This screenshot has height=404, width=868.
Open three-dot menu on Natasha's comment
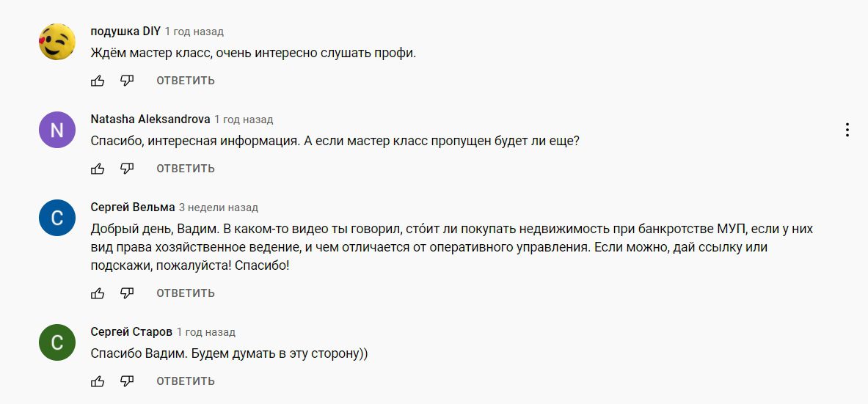(x=847, y=131)
